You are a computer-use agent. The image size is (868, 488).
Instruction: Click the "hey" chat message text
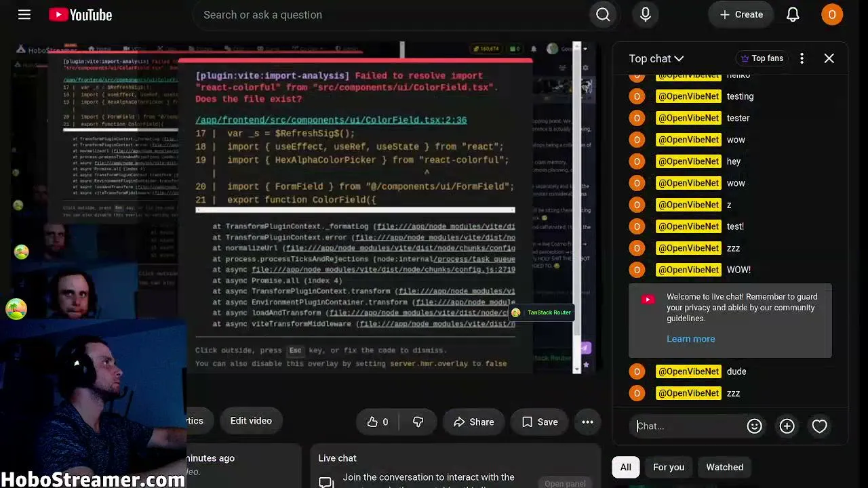[734, 161]
